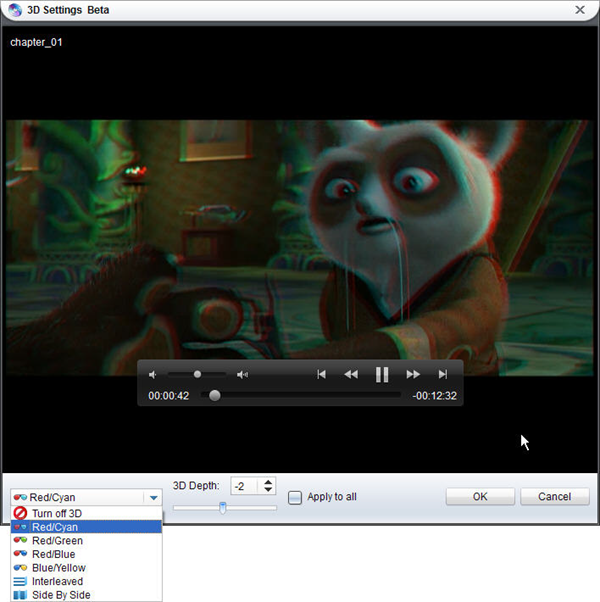This screenshot has height=602, width=600.
Task: Pause the video playback
Action: pyautogui.click(x=382, y=374)
